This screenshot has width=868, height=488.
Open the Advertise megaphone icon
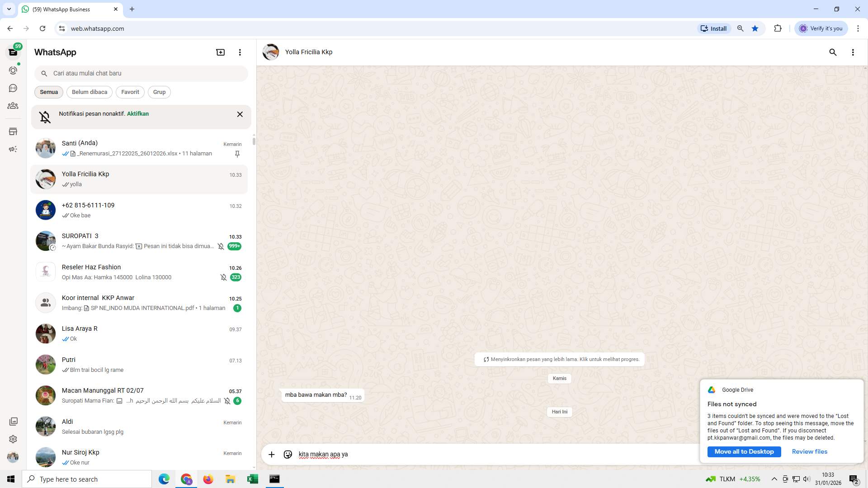13,149
